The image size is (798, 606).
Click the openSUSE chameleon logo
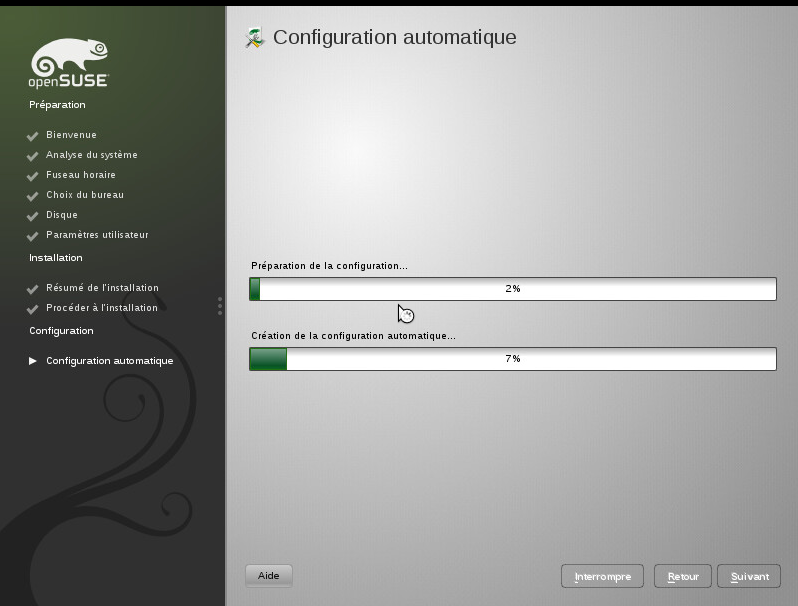pyautogui.click(x=68, y=64)
